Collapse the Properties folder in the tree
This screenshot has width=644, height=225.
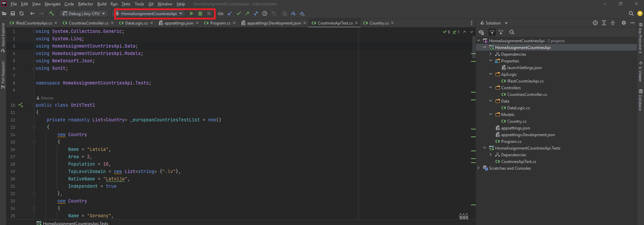click(x=491, y=61)
